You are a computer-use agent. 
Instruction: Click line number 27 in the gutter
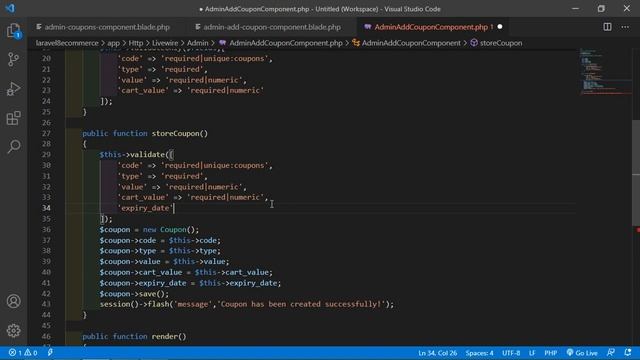(46, 133)
